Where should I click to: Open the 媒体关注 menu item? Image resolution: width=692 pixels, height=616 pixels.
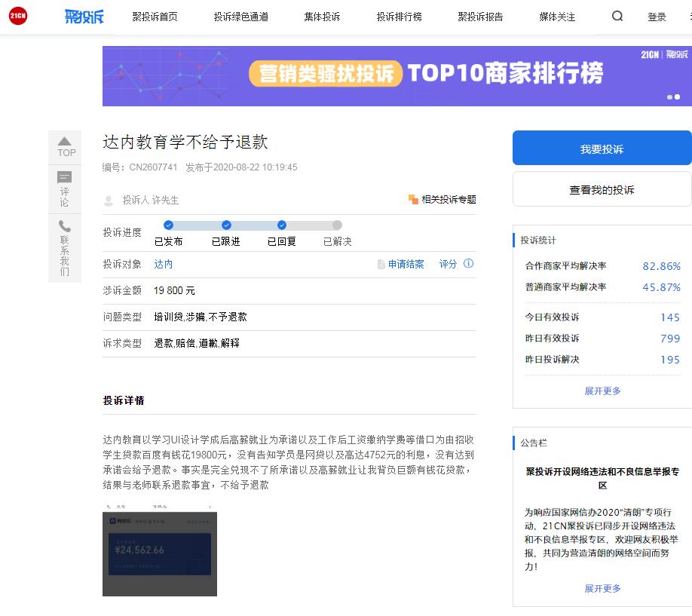[x=557, y=17]
